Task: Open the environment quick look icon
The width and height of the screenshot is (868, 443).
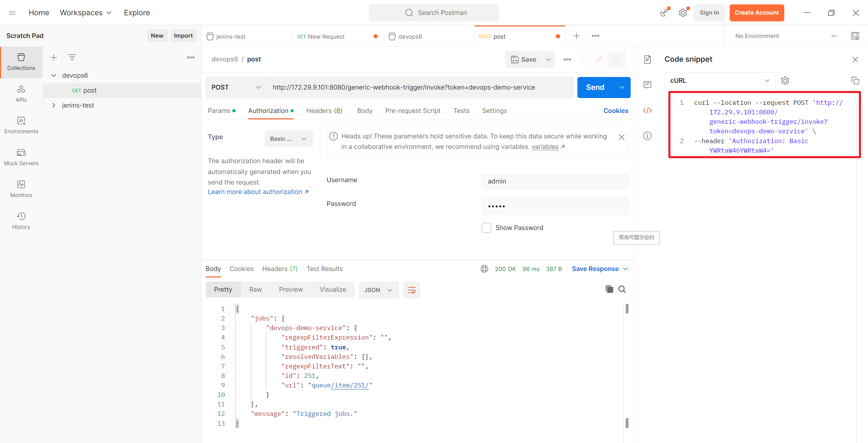Action: click(855, 36)
